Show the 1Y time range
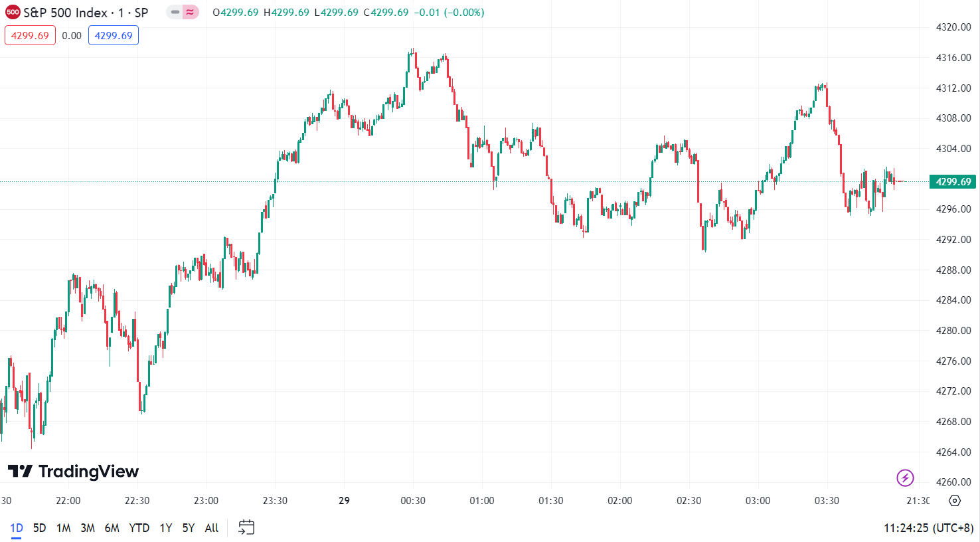 166,528
